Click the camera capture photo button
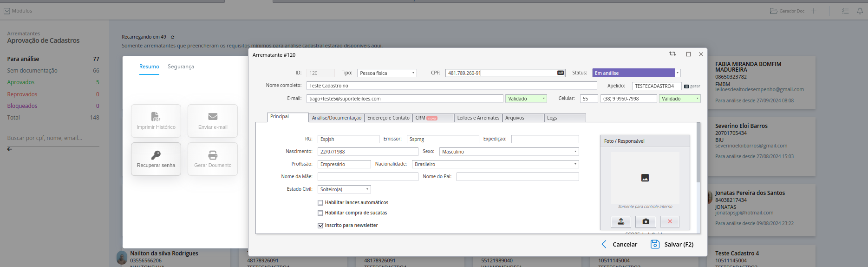Image resolution: width=868 pixels, height=267 pixels. 646,222
